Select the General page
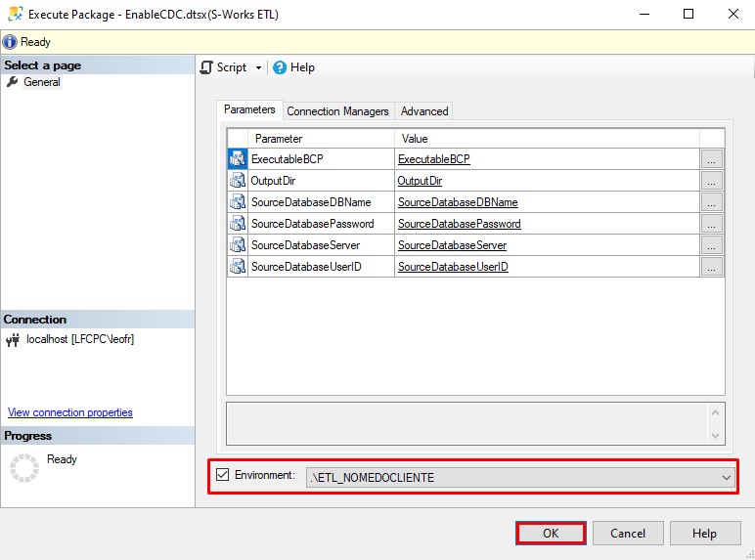 [x=42, y=82]
